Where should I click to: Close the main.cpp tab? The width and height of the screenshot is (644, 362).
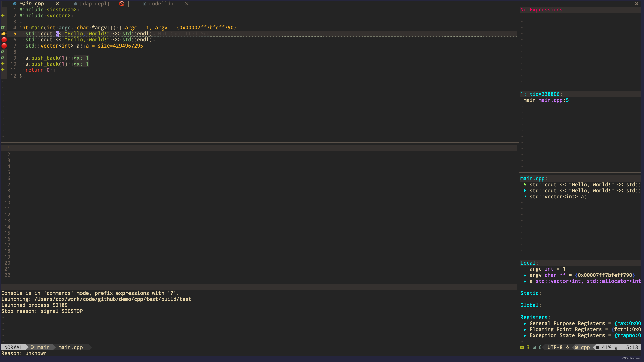pyautogui.click(x=57, y=4)
